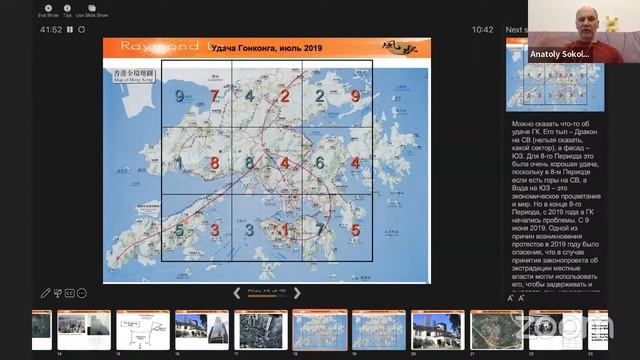Select the thumbnail under the zoom watermark
This screenshot has height=360, width=640.
tap(556, 330)
